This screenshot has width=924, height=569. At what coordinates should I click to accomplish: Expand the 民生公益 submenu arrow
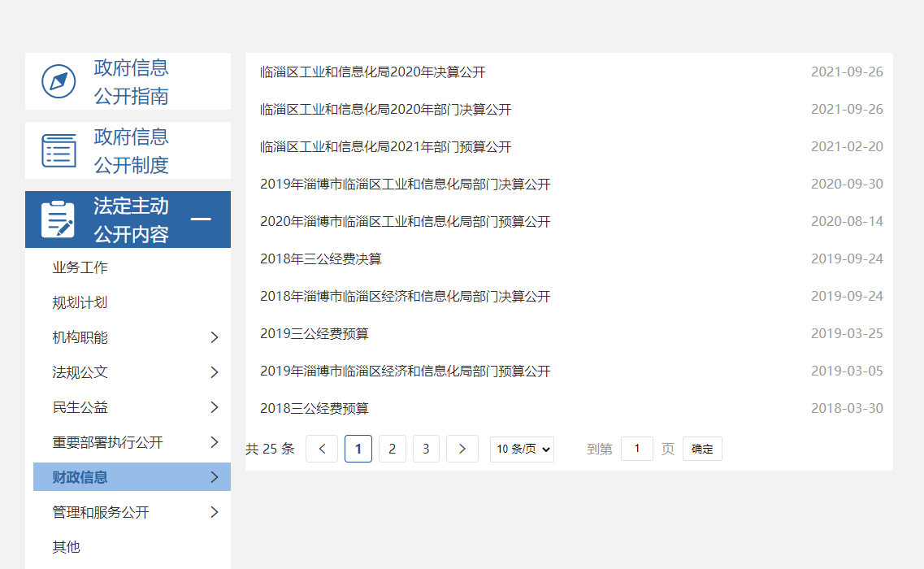tap(215, 407)
